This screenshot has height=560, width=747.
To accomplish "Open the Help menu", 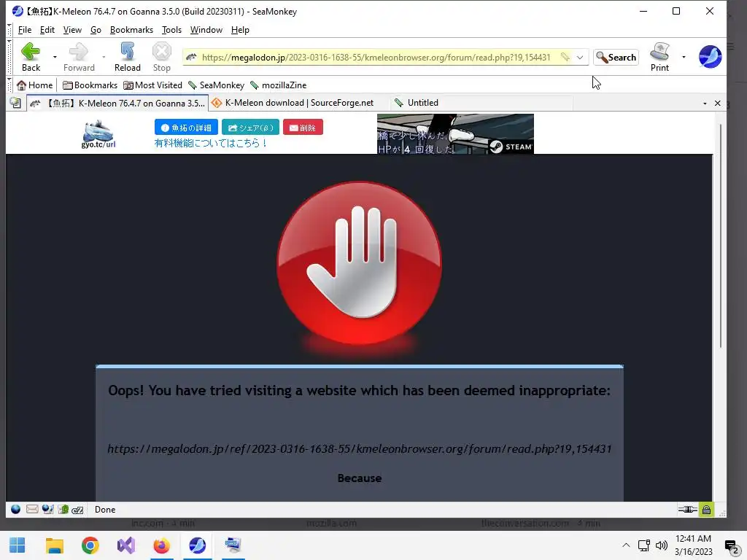I will (x=240, y=30).
